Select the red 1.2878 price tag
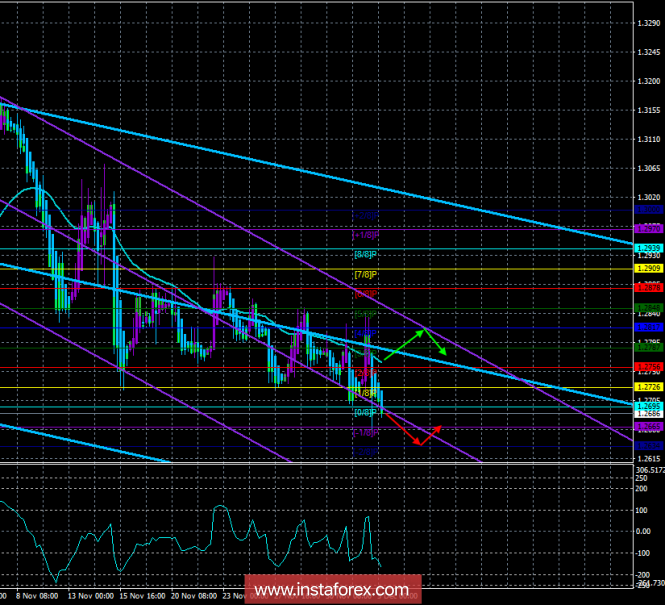 649,287
